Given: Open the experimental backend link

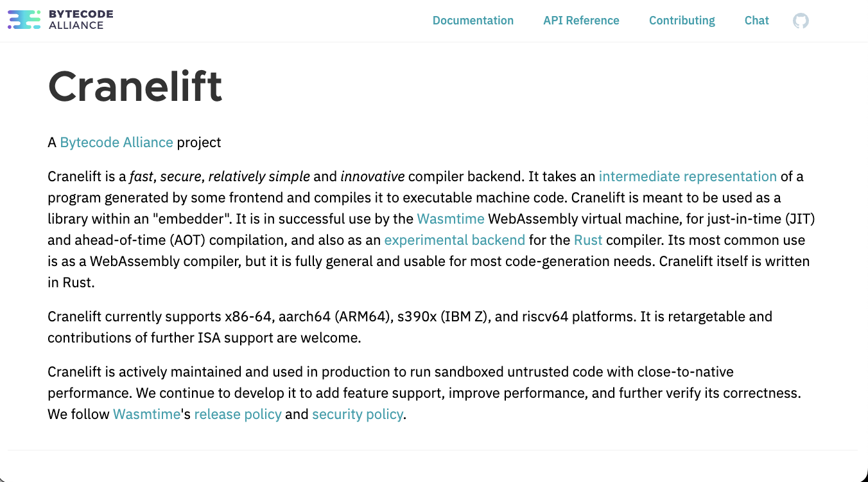Looking at the screenshot, I should [x=455, y=240].
